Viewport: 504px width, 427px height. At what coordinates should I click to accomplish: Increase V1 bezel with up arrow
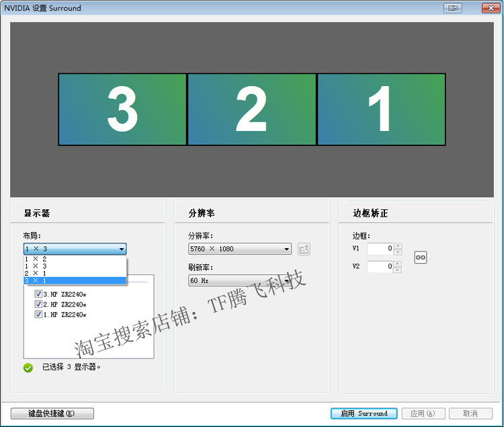[398, 245]
